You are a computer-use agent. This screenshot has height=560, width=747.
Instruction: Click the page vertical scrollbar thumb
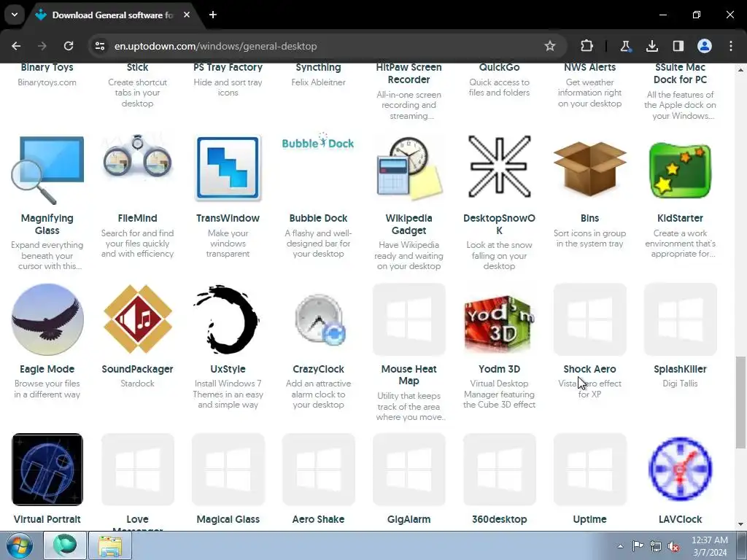click(740, 402)
